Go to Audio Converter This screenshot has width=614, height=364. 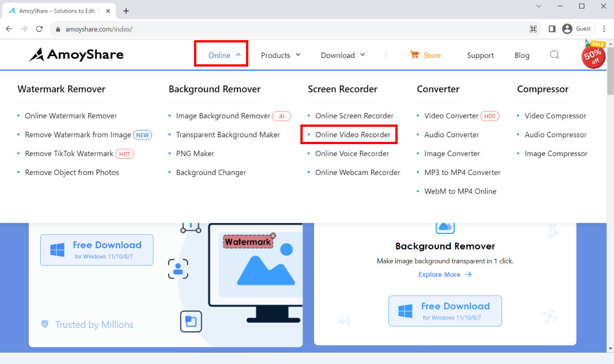coord(451,135)
